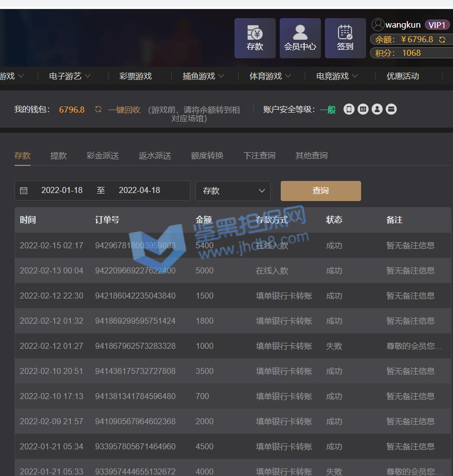Click the bank card security icon
The width and height of the screenshot is (453, 476).
(x=391, y=109)
